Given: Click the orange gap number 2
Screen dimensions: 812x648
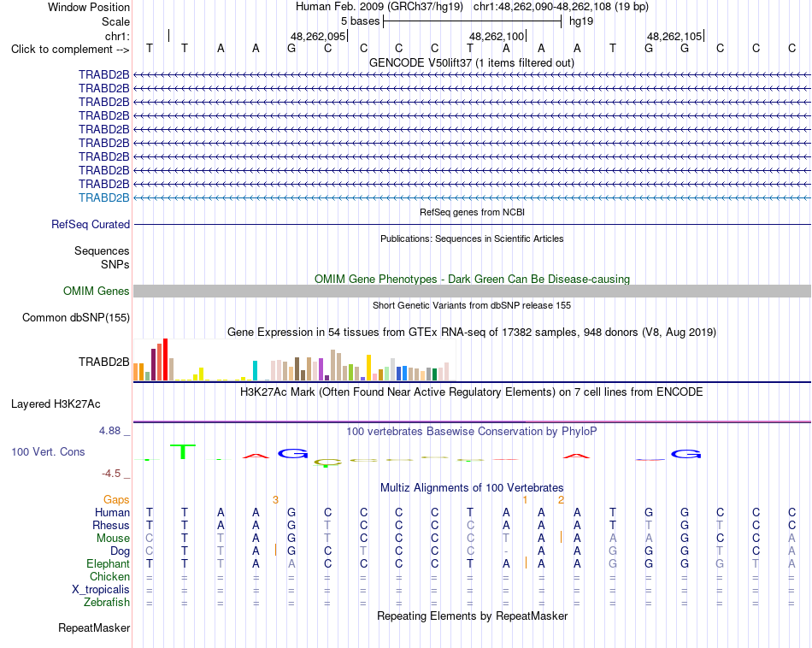Looking at the screenshot, I should [561, 500].
